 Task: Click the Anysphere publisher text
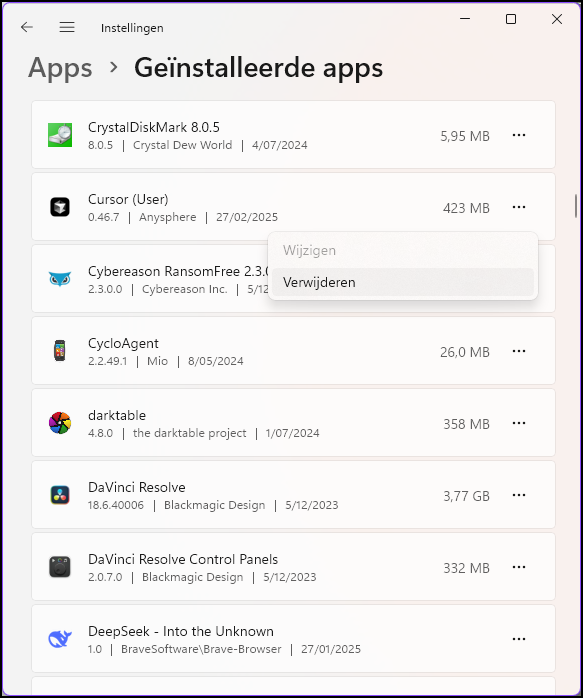pos(167,217)
